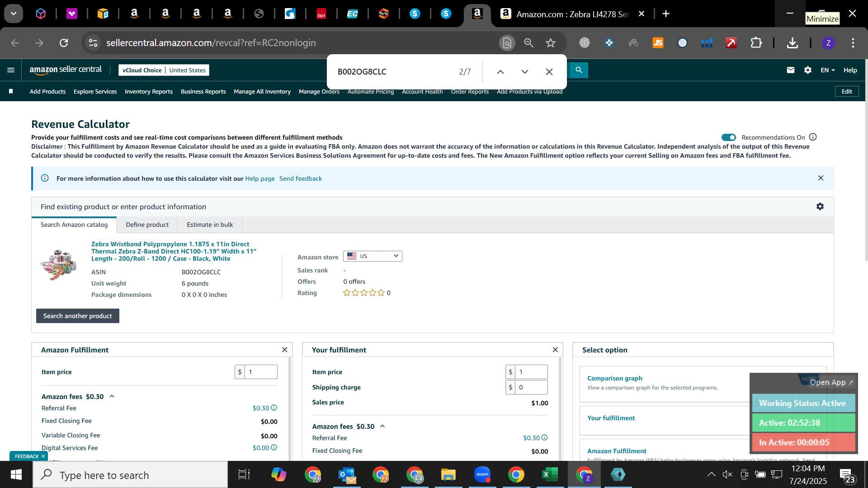
Task: Open calculator settings gear in product panel
Action: click(x=820, y=206)
